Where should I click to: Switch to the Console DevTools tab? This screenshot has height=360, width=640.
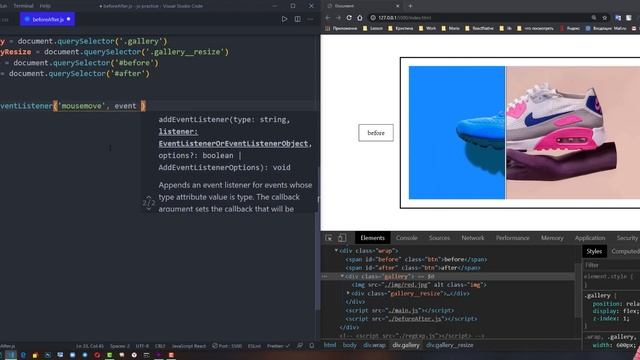click(x=407, y=238)
